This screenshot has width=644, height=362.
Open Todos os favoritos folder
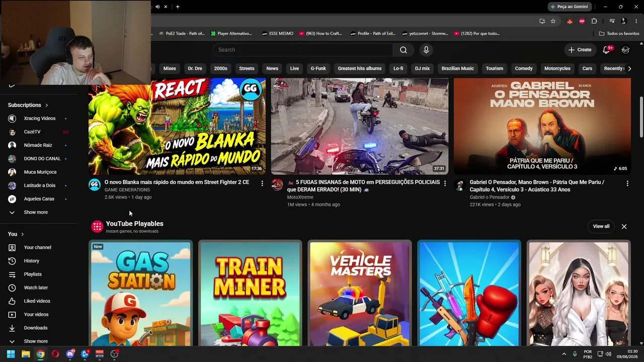(x=619, y=34)
